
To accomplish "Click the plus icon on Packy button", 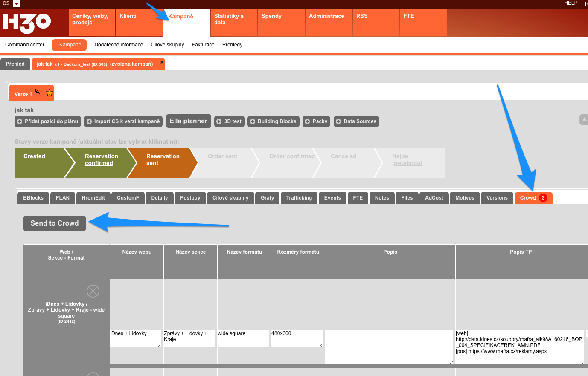I will [307, 121].
